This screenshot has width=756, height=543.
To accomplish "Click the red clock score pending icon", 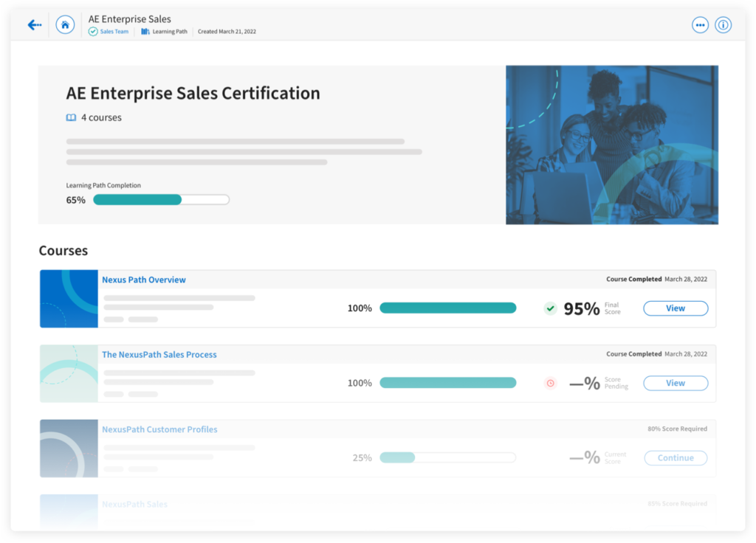I will click(x=551, y=383).
